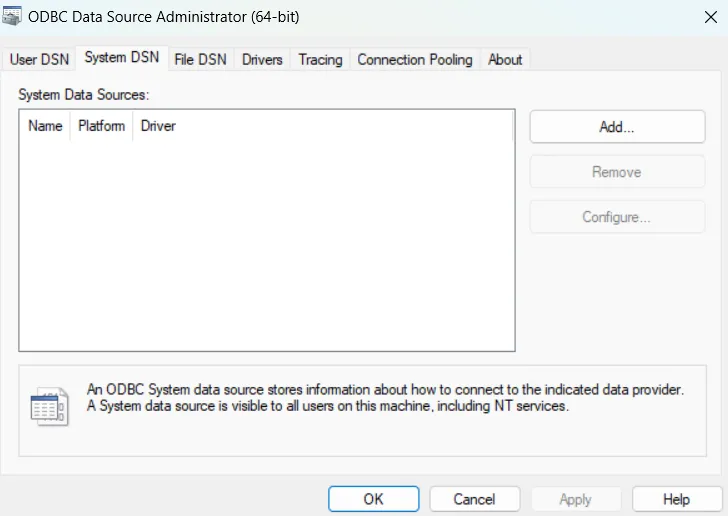Click the "An ODBC System data source" description text

(385, 398)
